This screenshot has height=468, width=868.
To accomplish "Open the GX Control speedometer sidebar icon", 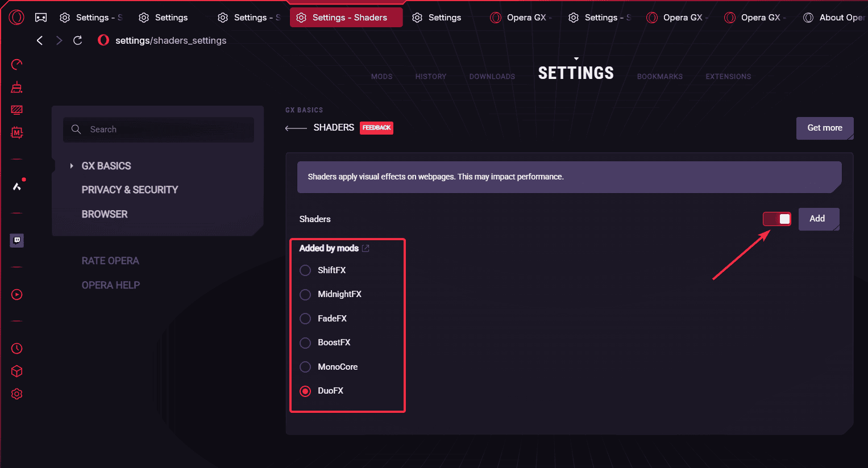I will click(x=17, y=64).
